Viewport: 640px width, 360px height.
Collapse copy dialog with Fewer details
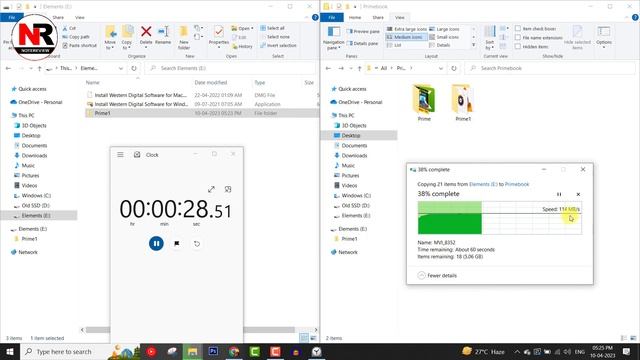click(437, 276)
